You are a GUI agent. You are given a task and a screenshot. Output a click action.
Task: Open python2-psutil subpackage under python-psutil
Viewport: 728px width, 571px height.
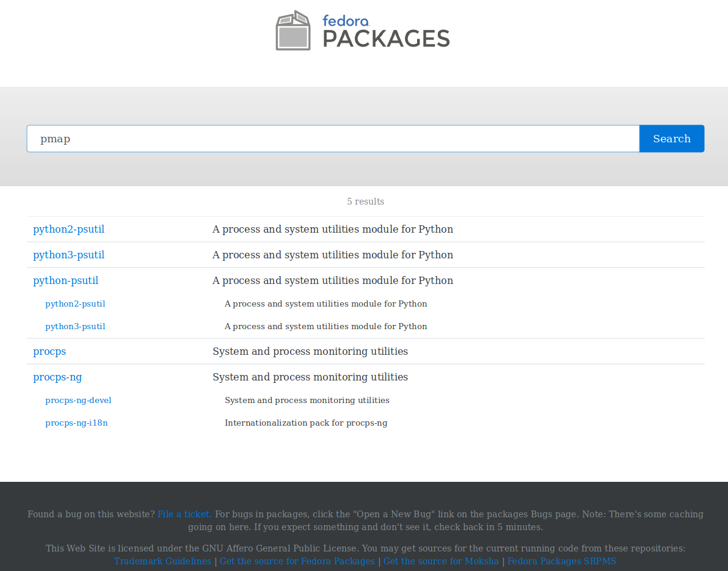click(x=75, y=304)
